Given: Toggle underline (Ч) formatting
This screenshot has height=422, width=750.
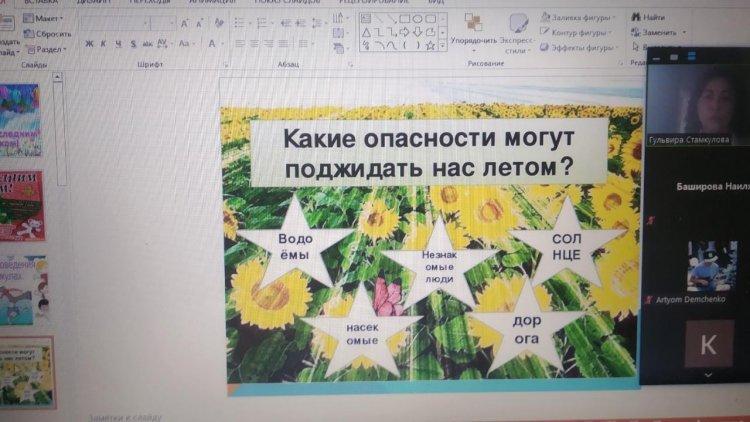Looking at the screenshot, I should point(118,44).
